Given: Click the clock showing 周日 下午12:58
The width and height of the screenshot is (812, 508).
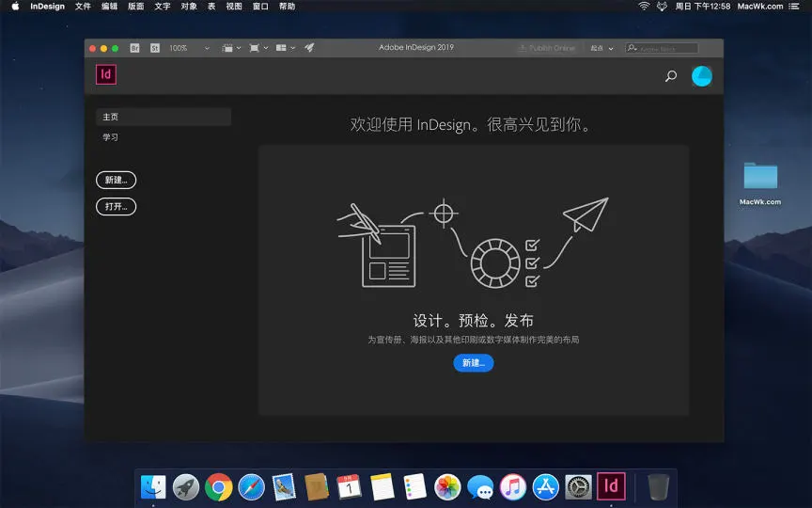Looking at the screenshot, I should (x=703, y=7).
